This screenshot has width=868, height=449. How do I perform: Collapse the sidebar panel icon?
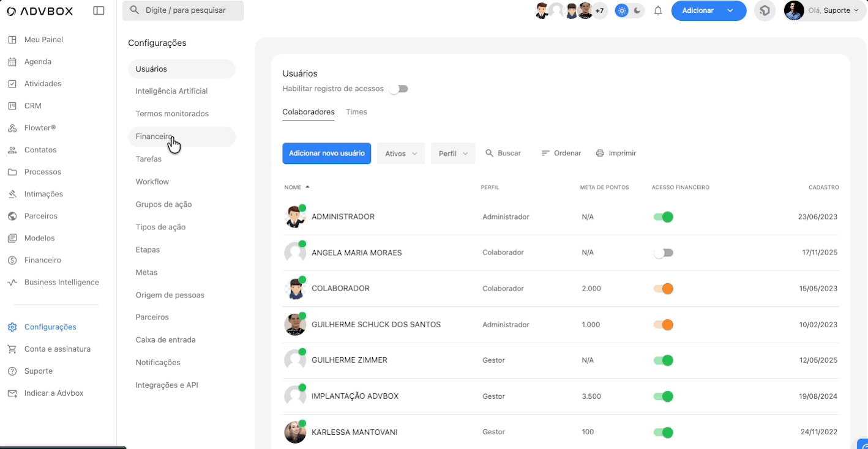pyautogui.click(x=99, y=10)
